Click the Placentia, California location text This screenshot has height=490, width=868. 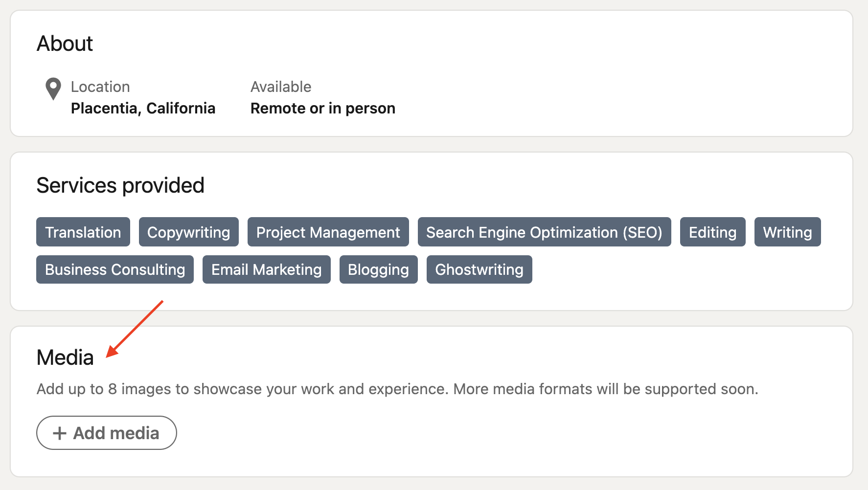click(143, 108)
